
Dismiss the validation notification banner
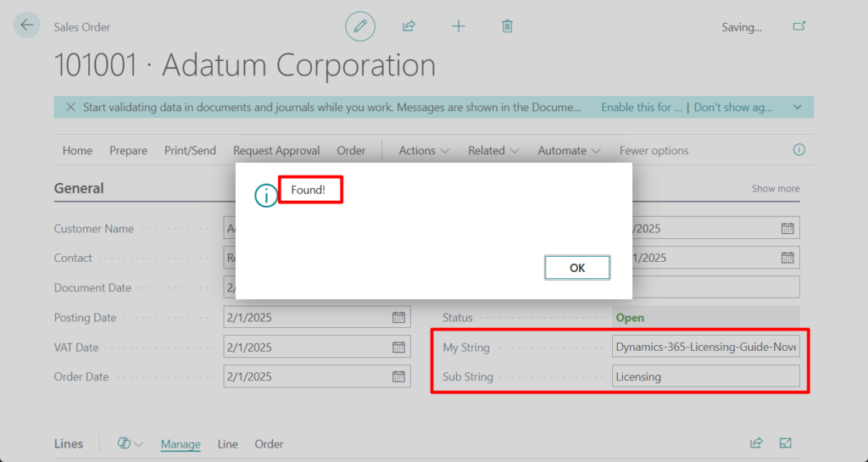tap(68, 108)
